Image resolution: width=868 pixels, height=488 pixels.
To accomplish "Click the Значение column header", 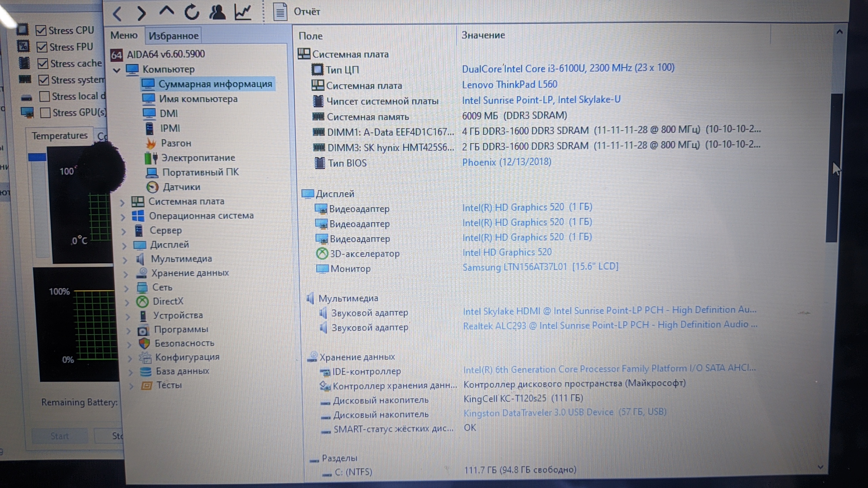I will tap(483, 35).
